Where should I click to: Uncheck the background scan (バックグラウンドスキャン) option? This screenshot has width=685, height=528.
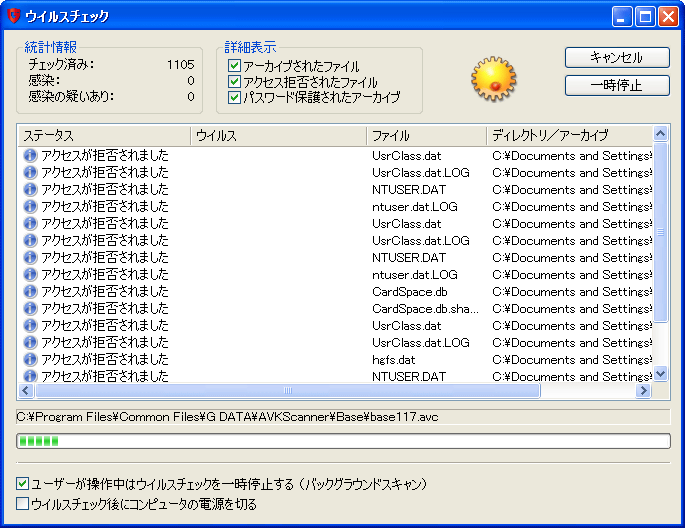(x=22, y=483)
